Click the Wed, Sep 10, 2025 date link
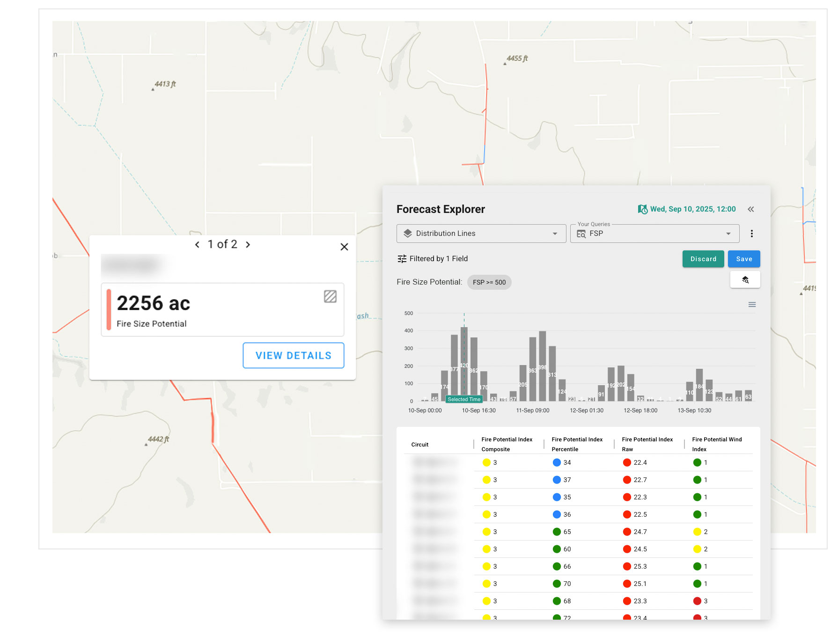 (692, 209)
